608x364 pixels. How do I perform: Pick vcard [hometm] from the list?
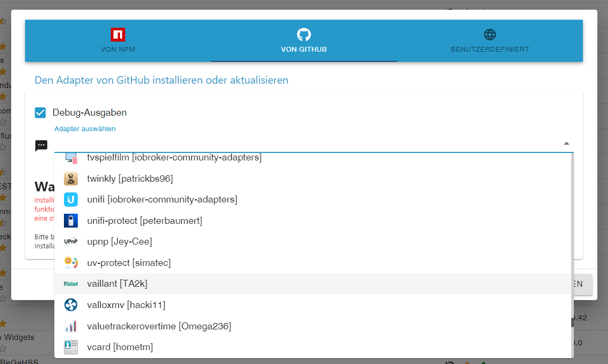coord(313,347)
